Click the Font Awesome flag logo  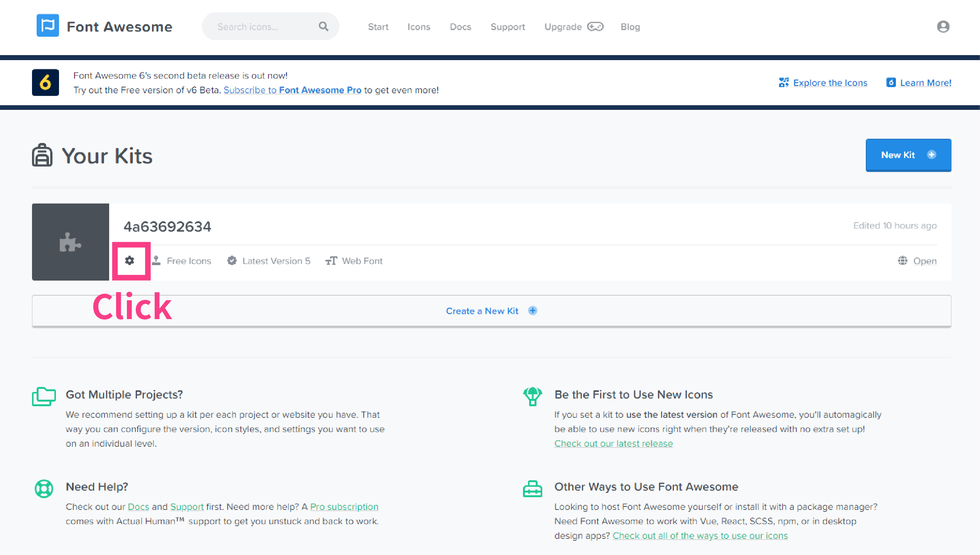[48, 26]
